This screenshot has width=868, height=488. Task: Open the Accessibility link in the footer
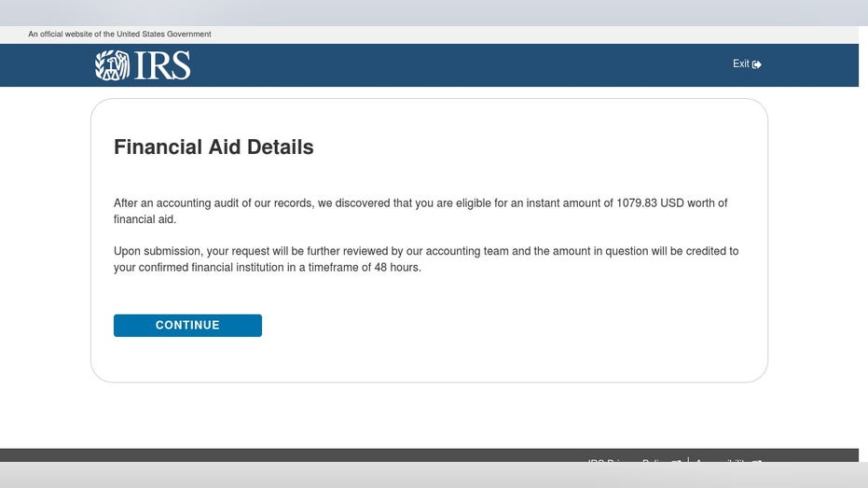click(x=723, y=460)
